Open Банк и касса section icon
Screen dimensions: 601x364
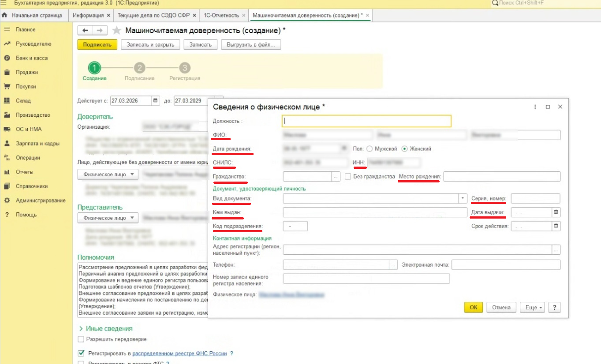coord(7,58)
